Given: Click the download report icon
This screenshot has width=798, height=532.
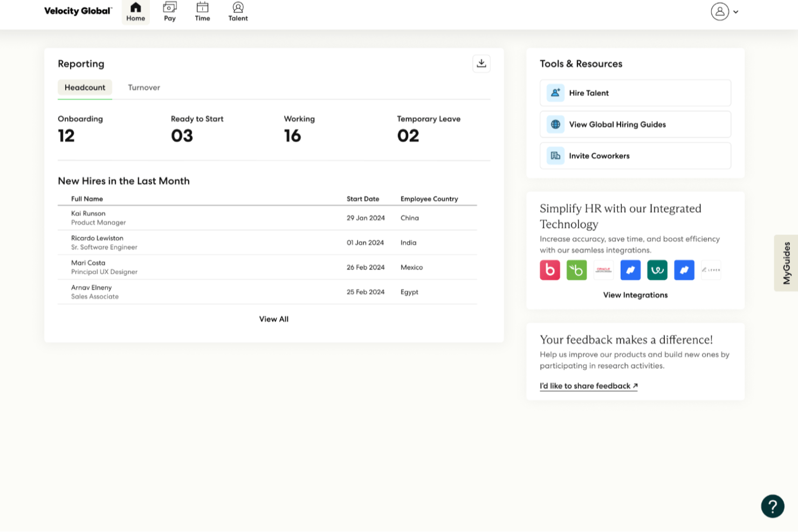Looking at the screenshot, I should [481, 63].
